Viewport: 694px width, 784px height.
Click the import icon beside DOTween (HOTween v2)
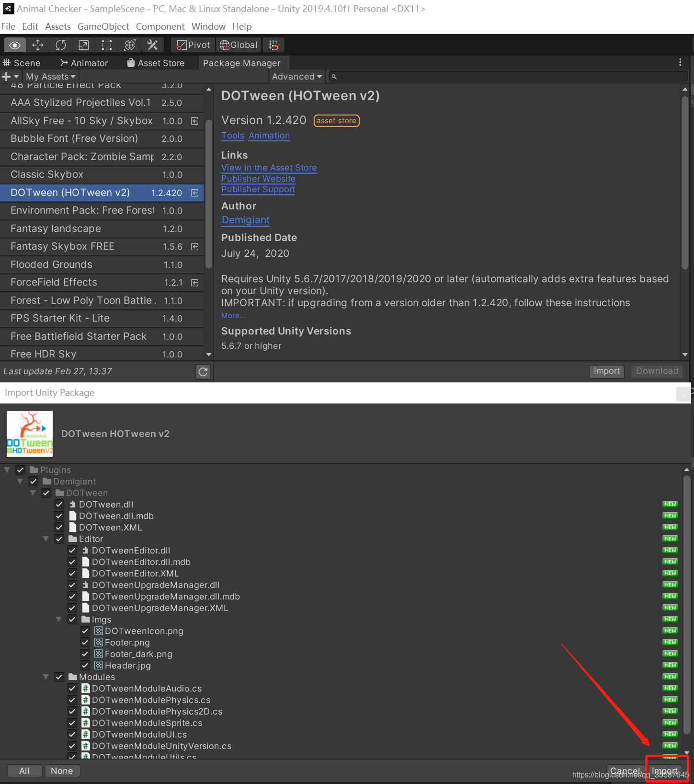coord(194,193)
